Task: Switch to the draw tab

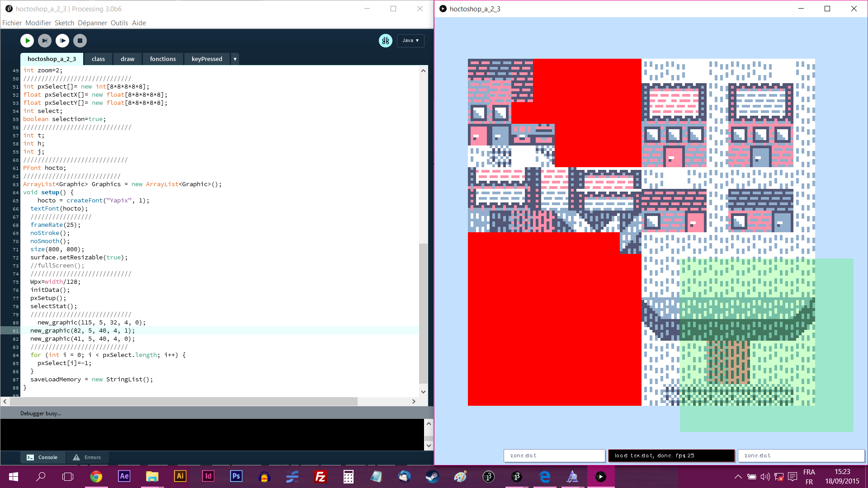Action: (x=127, y=59)
